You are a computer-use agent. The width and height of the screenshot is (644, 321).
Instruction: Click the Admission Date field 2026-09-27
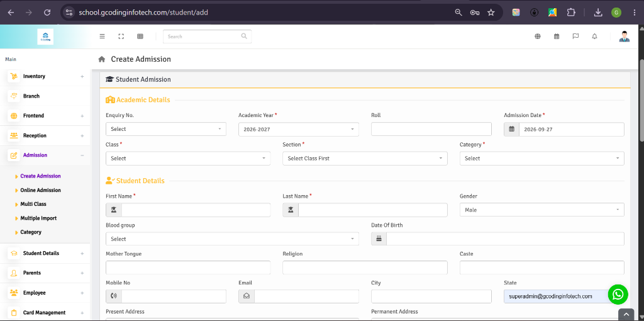pos(572,129)
